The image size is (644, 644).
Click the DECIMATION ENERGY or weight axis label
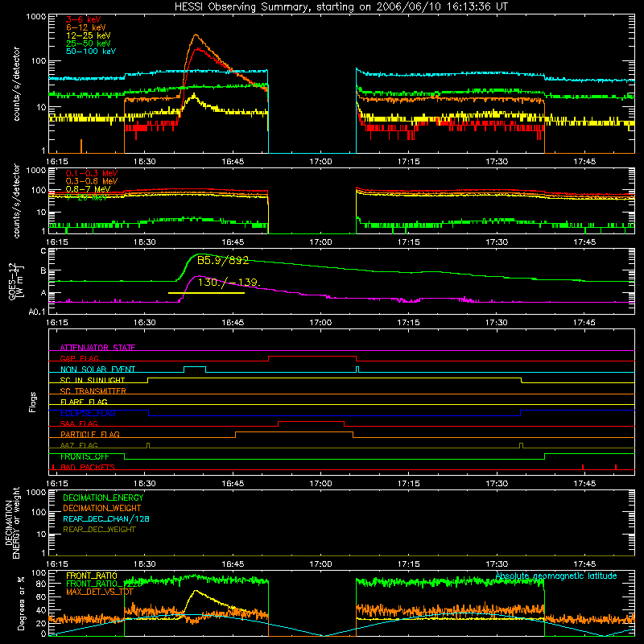click(x=12, y=522)
